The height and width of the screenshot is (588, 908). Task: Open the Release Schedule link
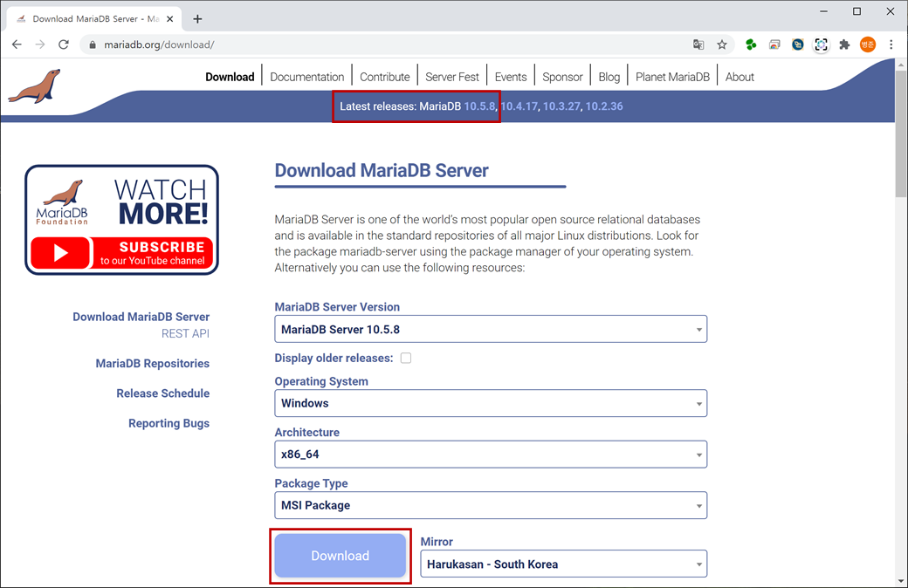pyautogui.click(x=162, y=393)
